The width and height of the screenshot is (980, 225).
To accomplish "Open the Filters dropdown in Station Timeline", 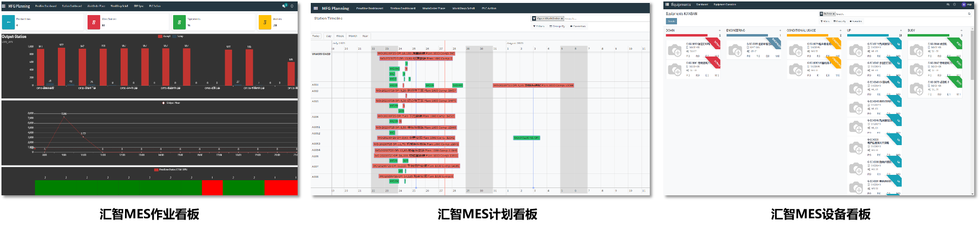I will coord(539,26).
